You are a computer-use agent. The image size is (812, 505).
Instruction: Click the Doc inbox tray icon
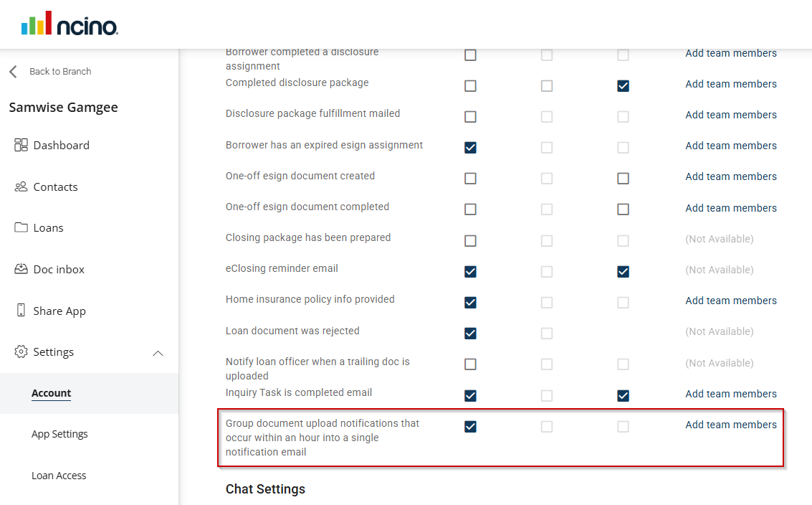click(21, 269)
